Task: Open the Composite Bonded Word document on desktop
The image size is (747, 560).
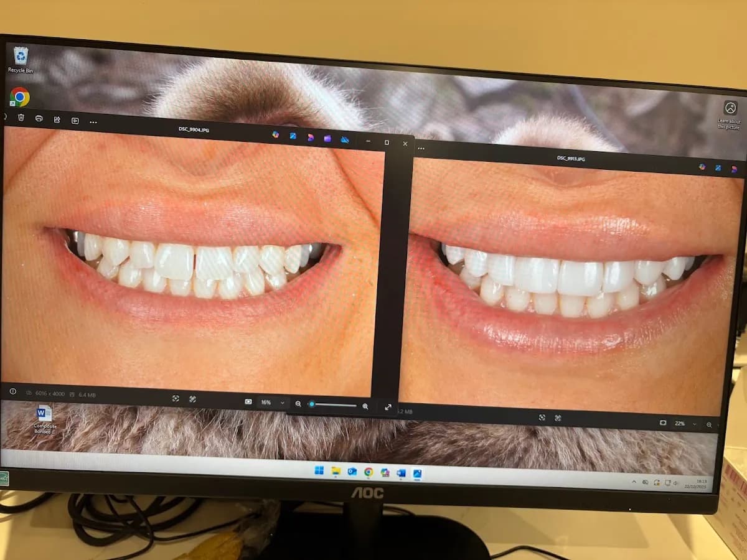Action: coord(45,419)
